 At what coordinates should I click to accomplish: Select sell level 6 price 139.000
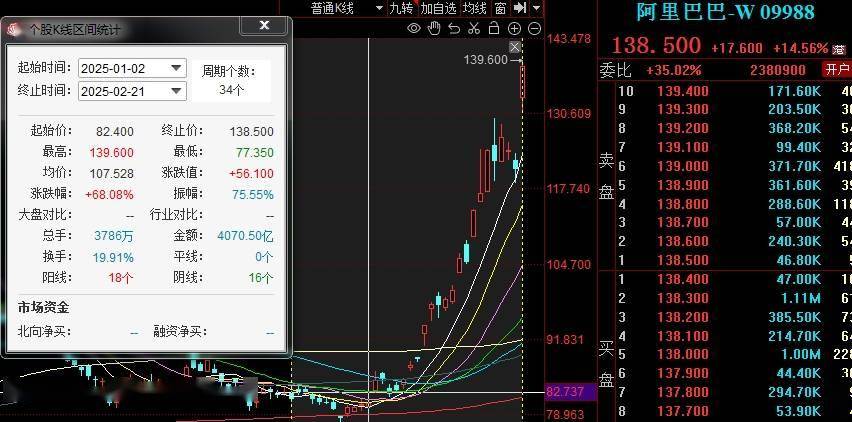pos(682,166)
